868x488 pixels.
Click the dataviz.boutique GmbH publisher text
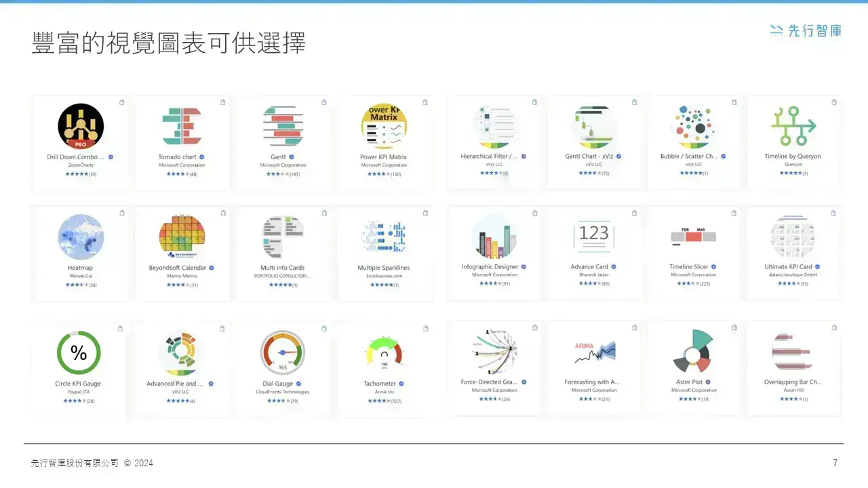point(794,275)
